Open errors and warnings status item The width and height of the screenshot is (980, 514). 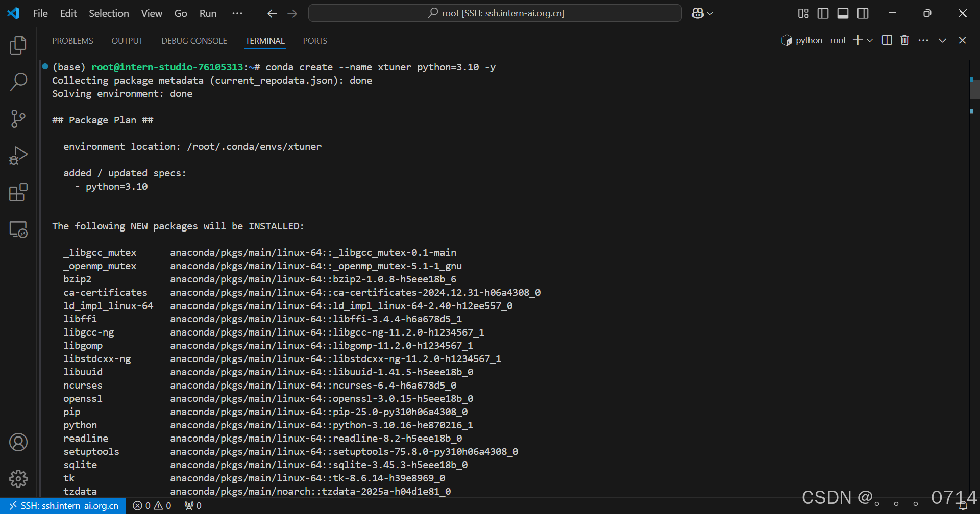pyautogui.click(x=152, y=506)
